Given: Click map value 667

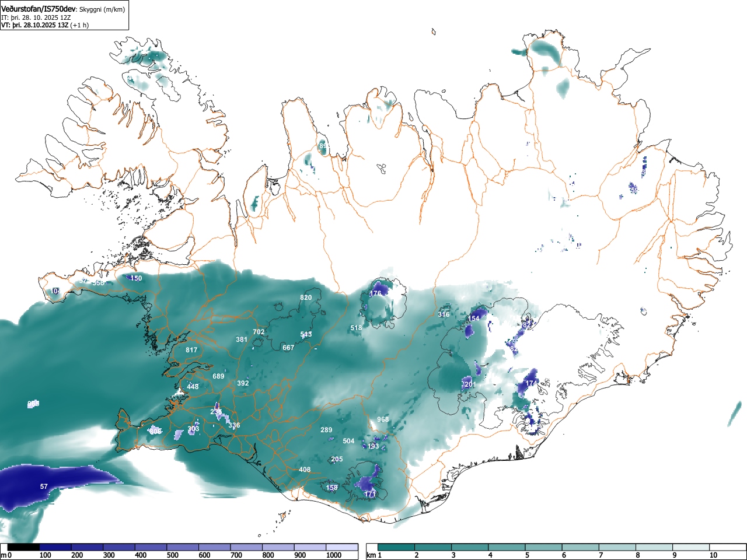Looking at the screenshot, I should (288, 348).
